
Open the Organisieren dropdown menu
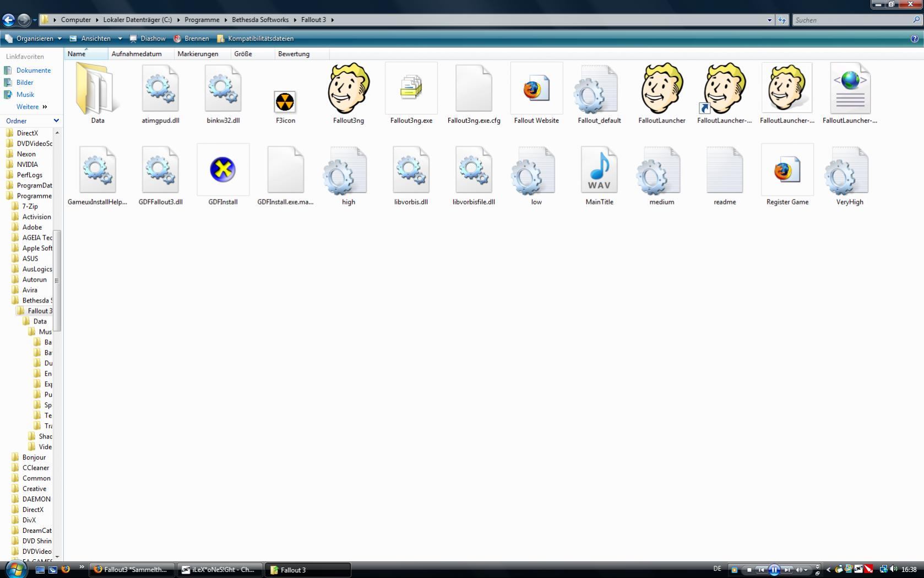33,39
